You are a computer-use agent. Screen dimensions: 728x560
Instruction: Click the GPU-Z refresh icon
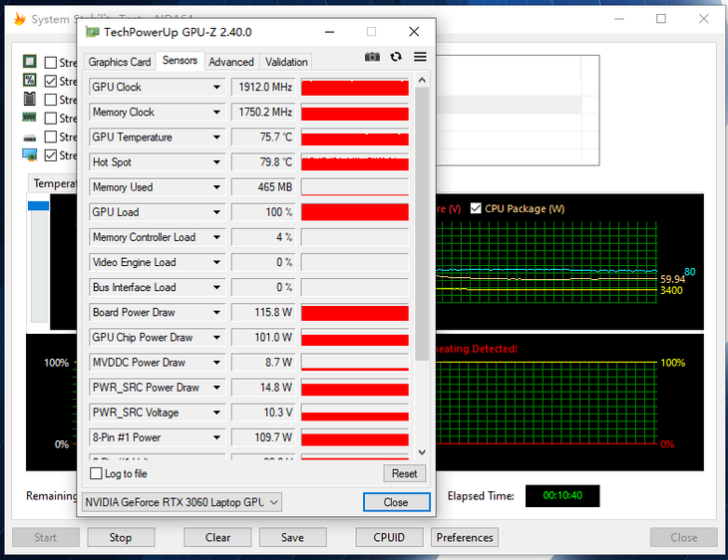[x=396, y=58]
